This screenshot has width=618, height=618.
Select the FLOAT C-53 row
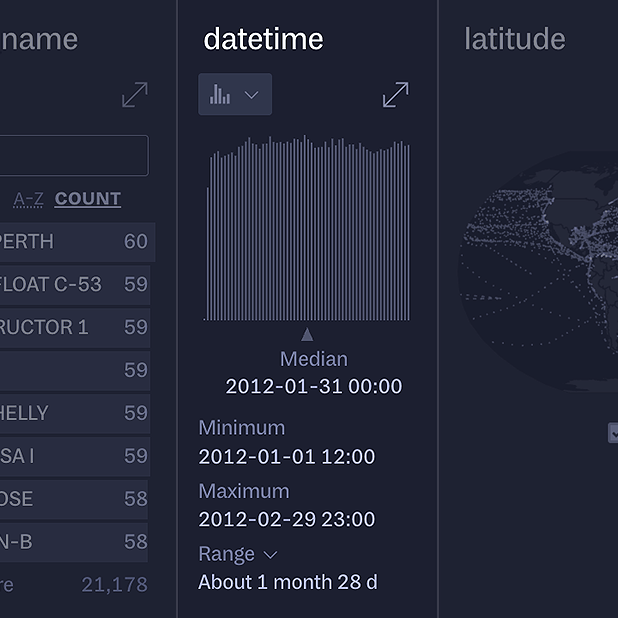click(x=75, y=285)
